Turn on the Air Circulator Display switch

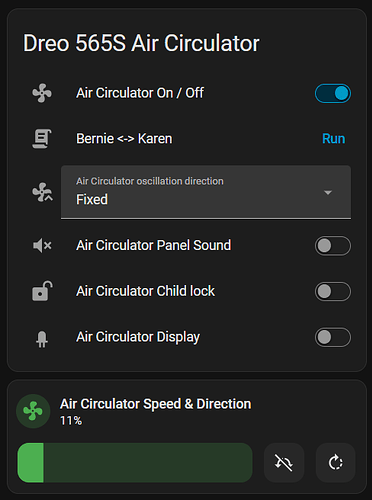pyautogui.click(x=333, y=337)
